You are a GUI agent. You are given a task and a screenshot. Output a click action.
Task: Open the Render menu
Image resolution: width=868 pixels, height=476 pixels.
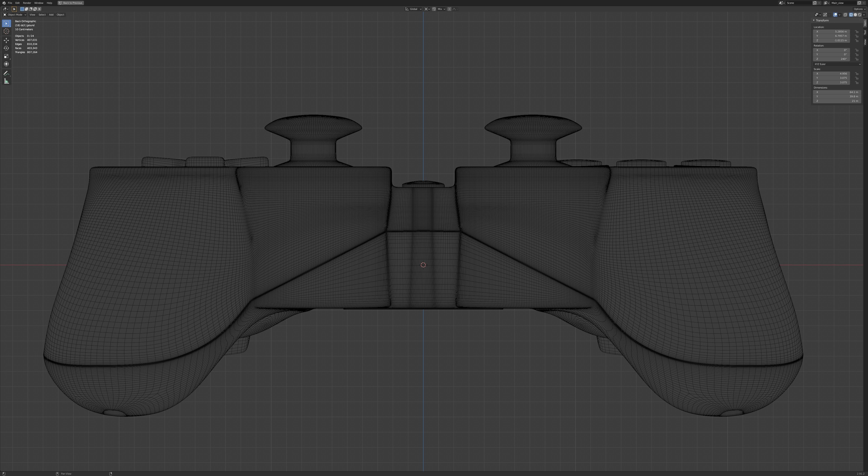27,3
